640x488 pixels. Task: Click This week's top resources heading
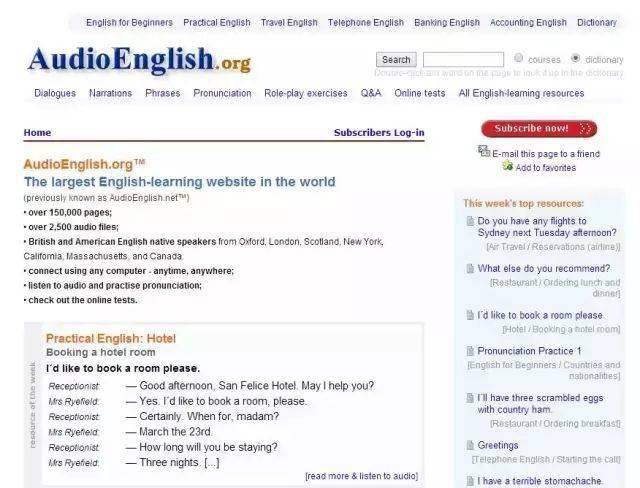(523, 203)
